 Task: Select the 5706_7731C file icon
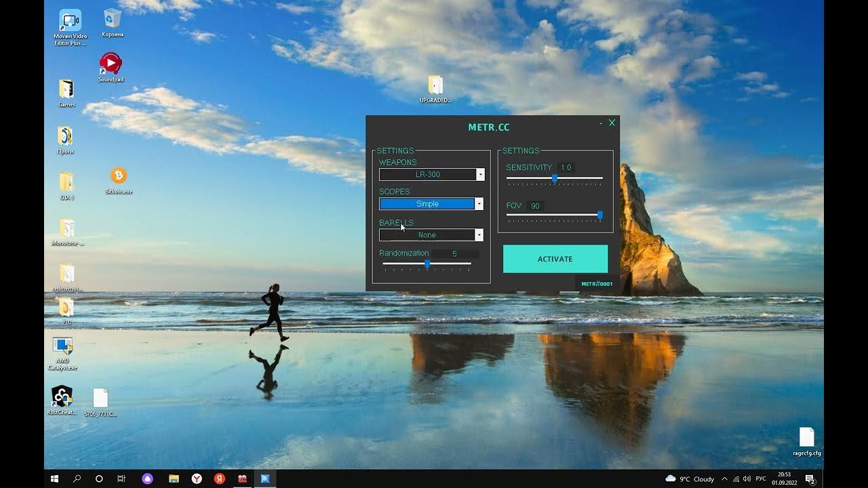(x=100, y=402)
